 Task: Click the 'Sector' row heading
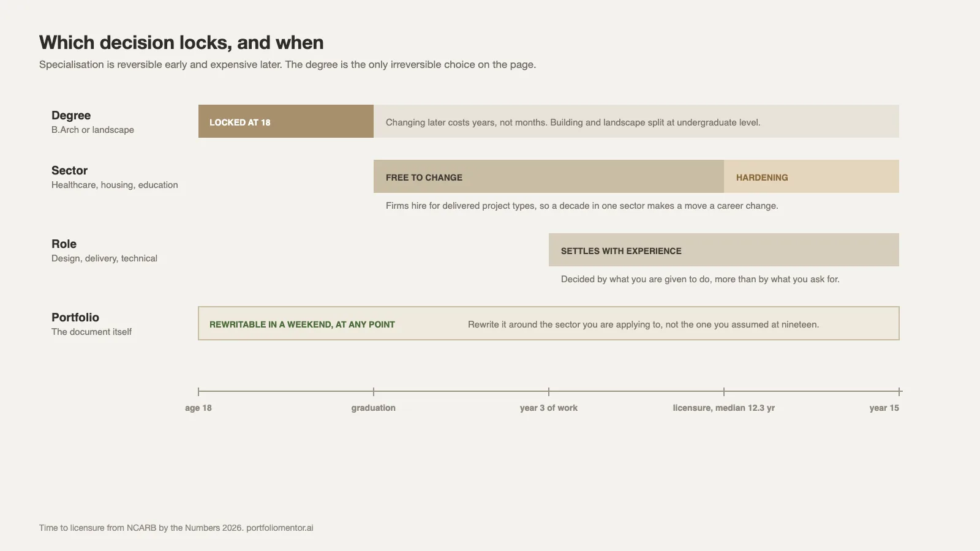click(69, 170)
